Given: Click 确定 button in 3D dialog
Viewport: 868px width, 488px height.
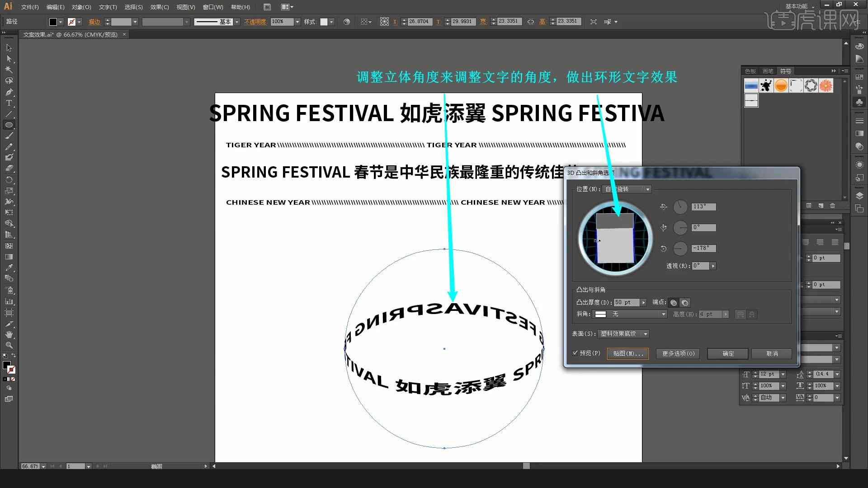Looking at the screenshot, I should coord(728,353).
